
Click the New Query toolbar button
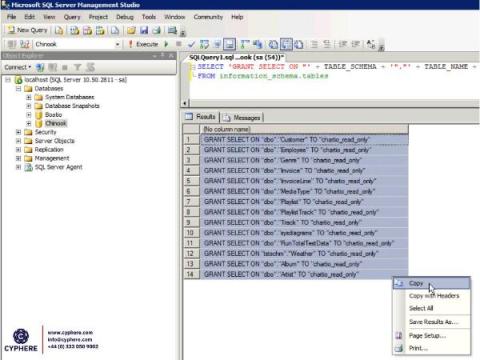click(x=27, y=30)
